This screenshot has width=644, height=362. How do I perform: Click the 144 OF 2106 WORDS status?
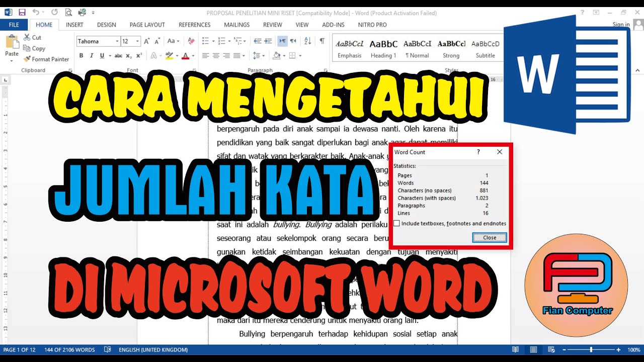click(69, 349)
